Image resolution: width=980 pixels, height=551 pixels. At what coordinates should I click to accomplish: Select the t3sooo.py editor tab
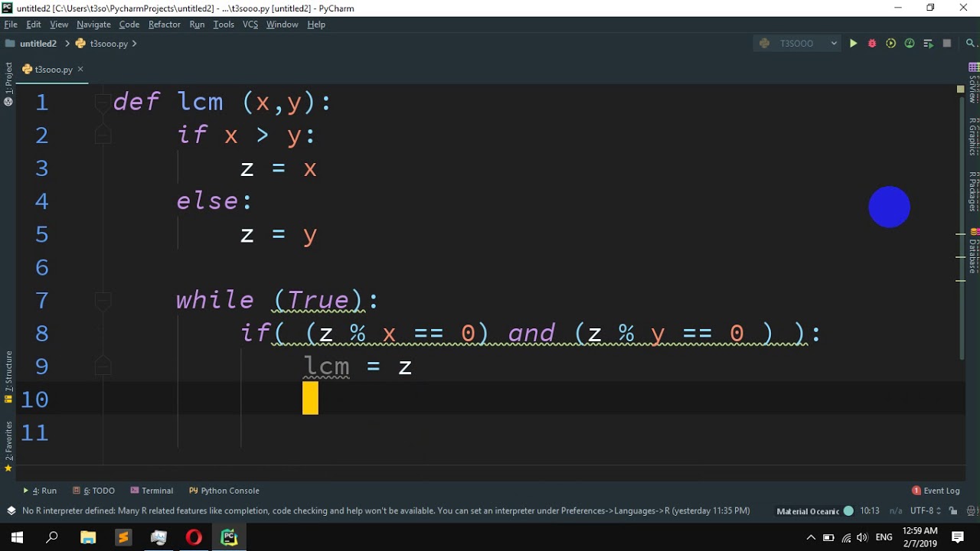pos(53,70)
